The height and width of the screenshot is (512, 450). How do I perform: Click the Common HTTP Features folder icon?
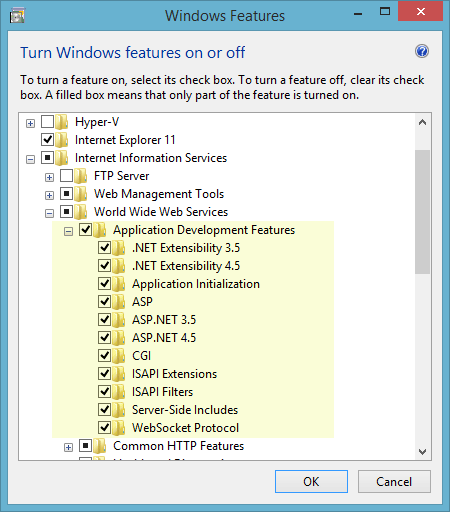click(x=100, y=446)
